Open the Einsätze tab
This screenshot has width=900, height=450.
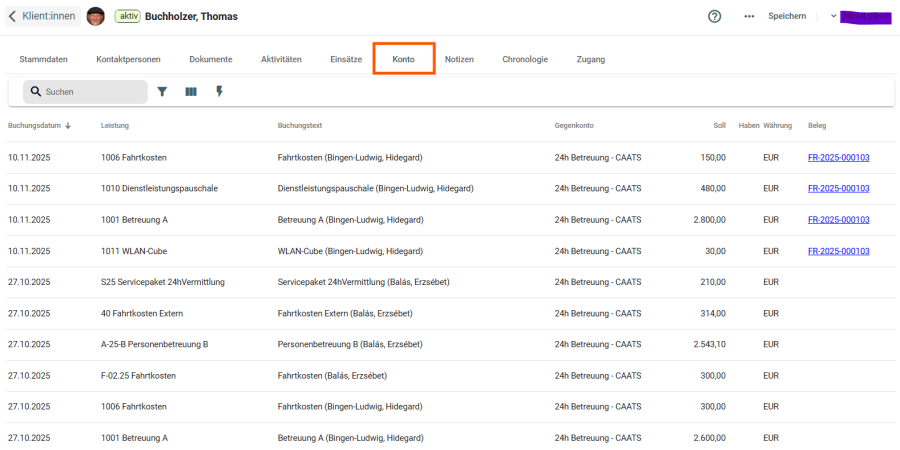[x=346, y=59]
